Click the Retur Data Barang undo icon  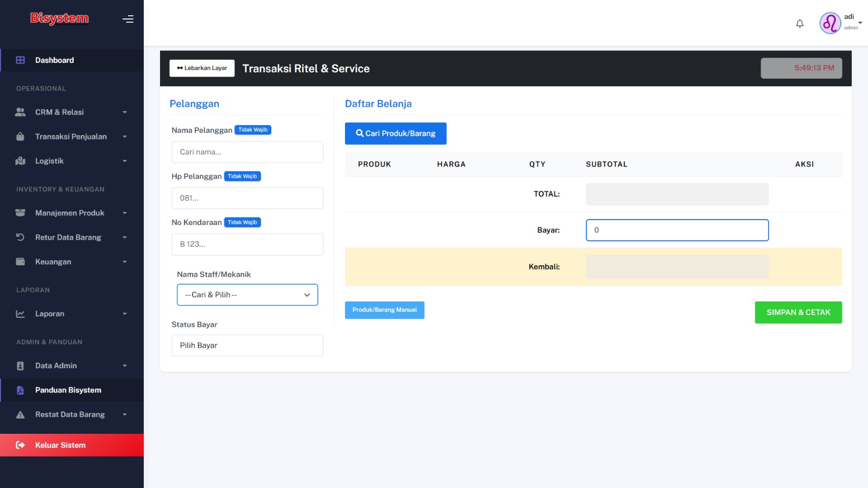[x=21, y=237]
